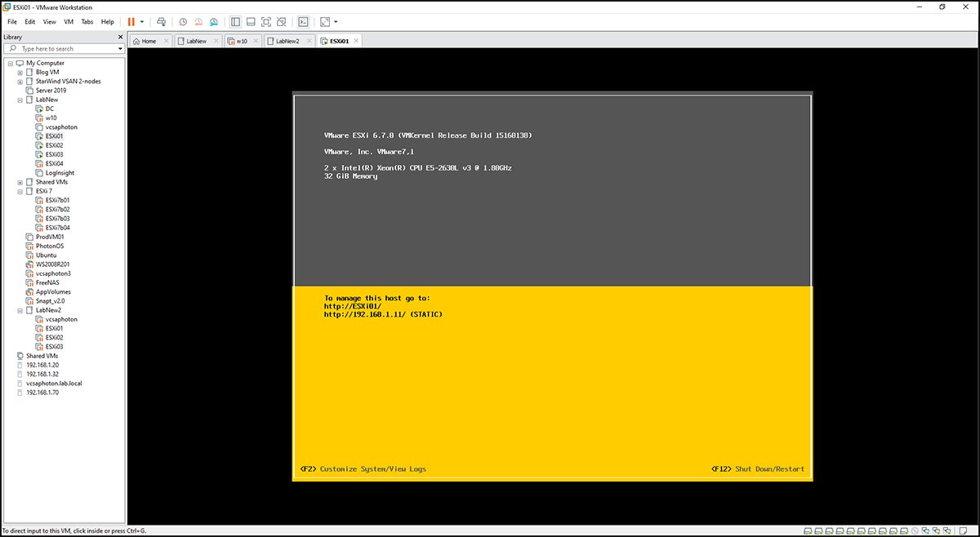Send Ctrl+Alt+Del to the virtual machine

[162, 21]
